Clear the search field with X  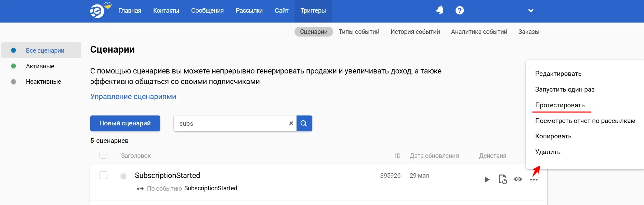click(x=291, y=123)
